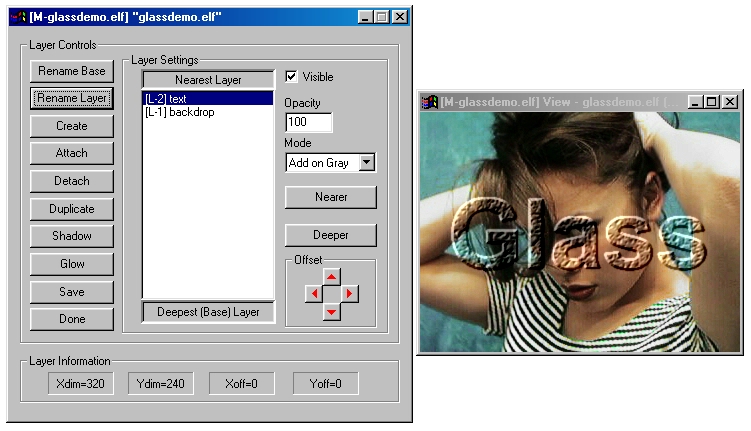
Task: Click the Glow button
Action: tap(71, 264)
